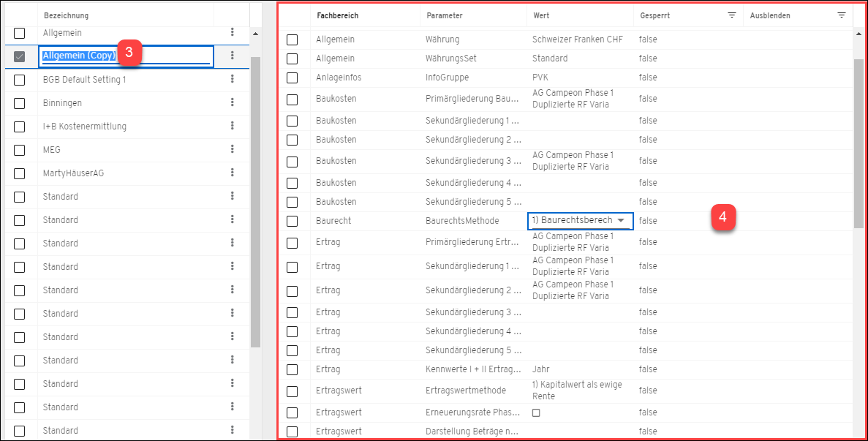Viewport: 868px width, 441px height.
Task: Click the Bezeichnung column header
Action: pyautogui.click(x=67, y=15)
